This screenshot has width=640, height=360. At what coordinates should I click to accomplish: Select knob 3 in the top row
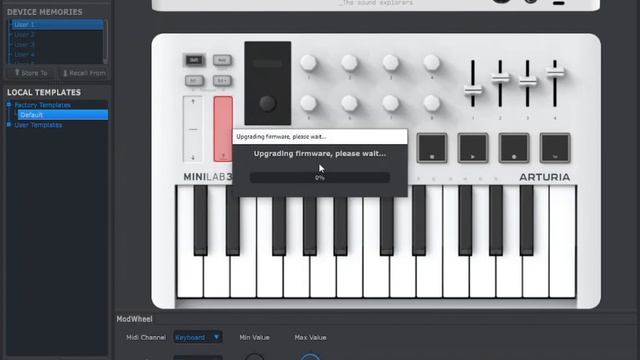(391, 62)
